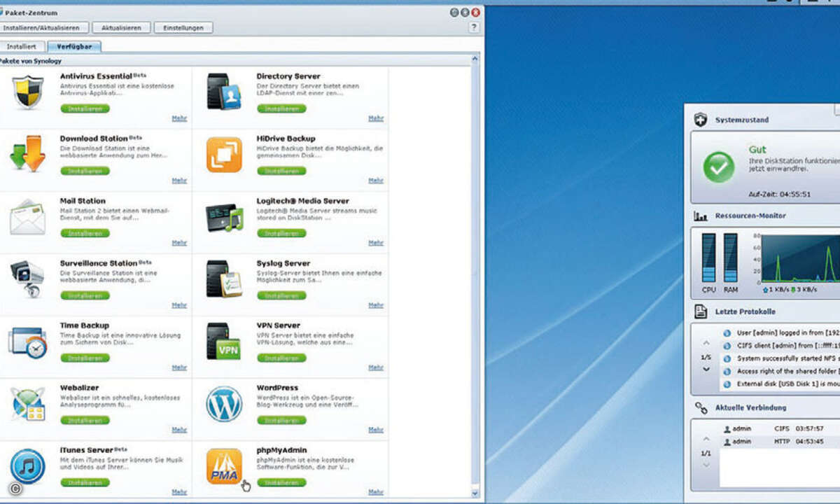Show more about VPN Server
The width and height of the screenshot is (840, 504).
[376, 367]
